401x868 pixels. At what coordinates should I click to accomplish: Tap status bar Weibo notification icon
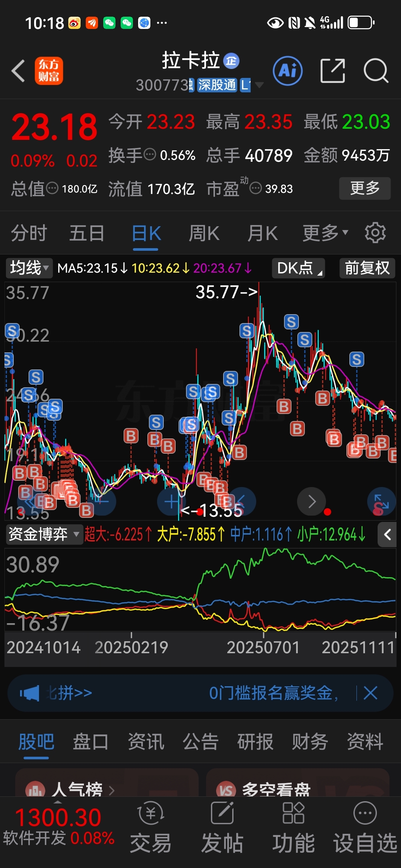pos(74,23)
